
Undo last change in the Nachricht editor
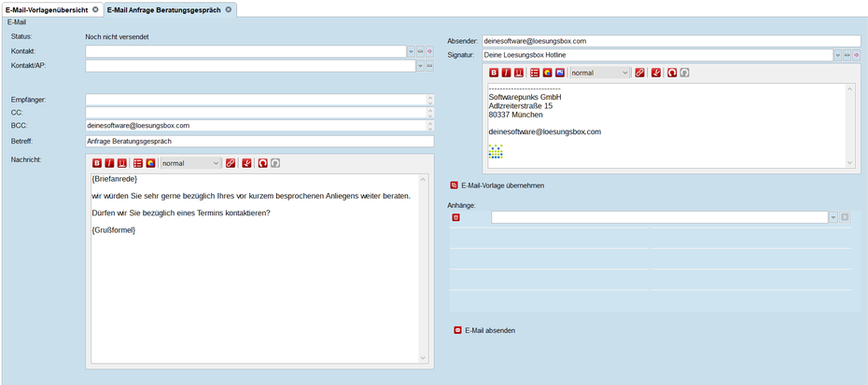click(263, 163)
